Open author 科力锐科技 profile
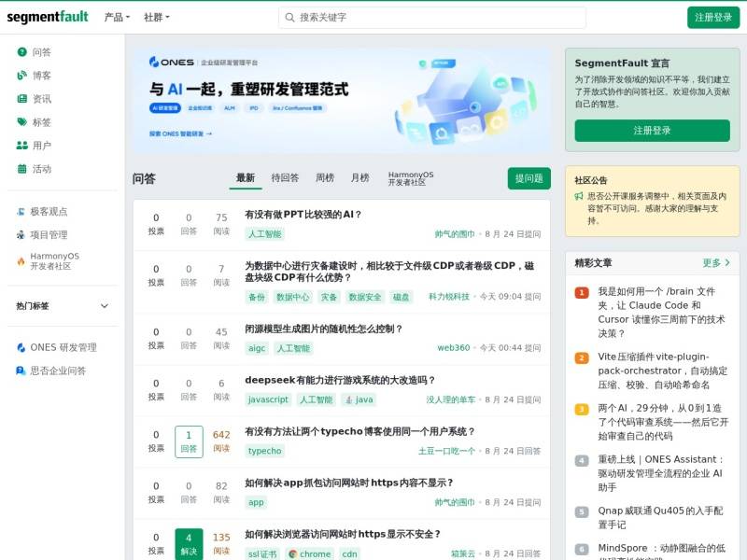 449,297
